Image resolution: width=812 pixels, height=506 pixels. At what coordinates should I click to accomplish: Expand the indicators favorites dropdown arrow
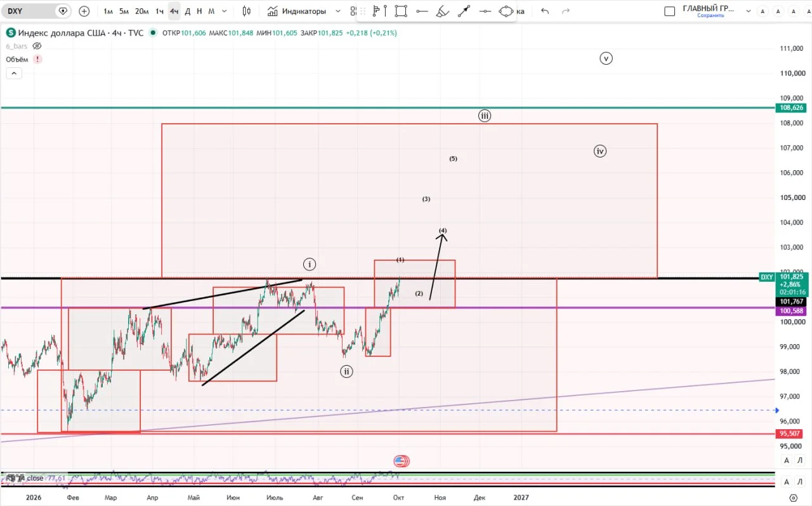pos(337,11)
